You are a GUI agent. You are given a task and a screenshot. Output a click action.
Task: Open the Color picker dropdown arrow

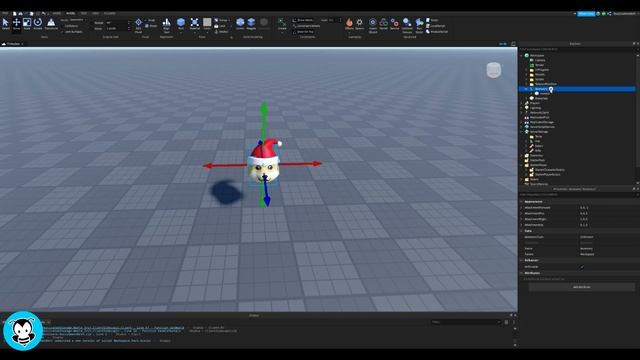click(x=207, y=33)
